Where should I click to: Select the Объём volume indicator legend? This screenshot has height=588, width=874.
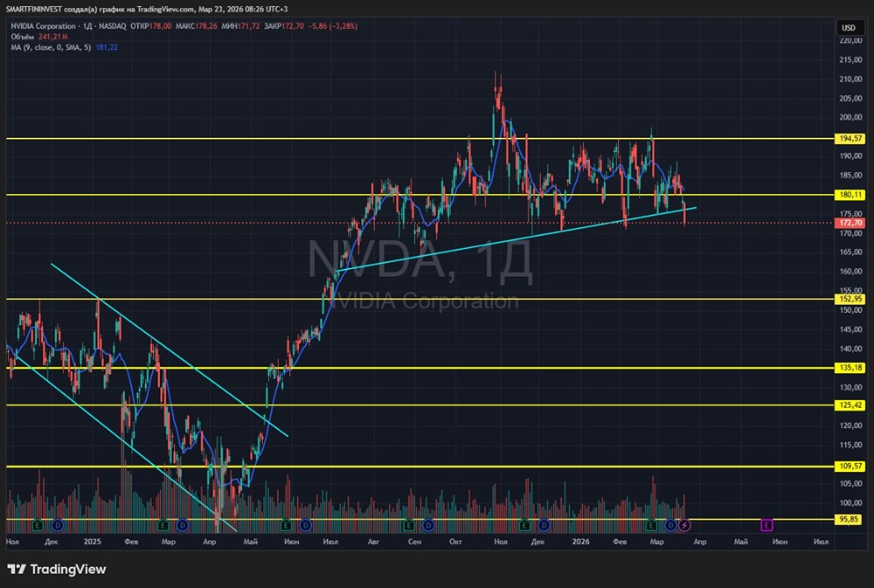pos(23,36)
